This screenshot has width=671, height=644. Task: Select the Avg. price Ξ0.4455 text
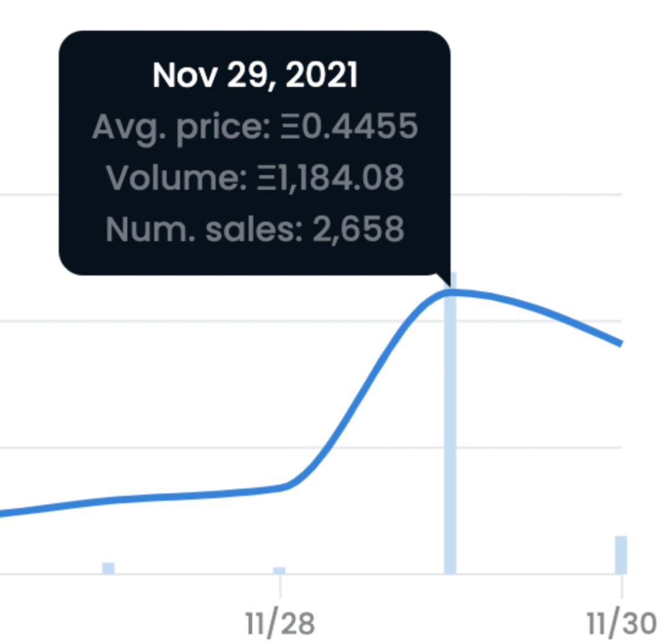(x=255, y=127)
